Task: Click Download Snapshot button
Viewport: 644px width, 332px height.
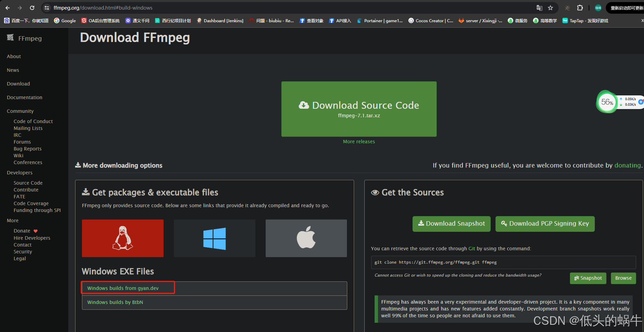Action: [x=451, y=224]
